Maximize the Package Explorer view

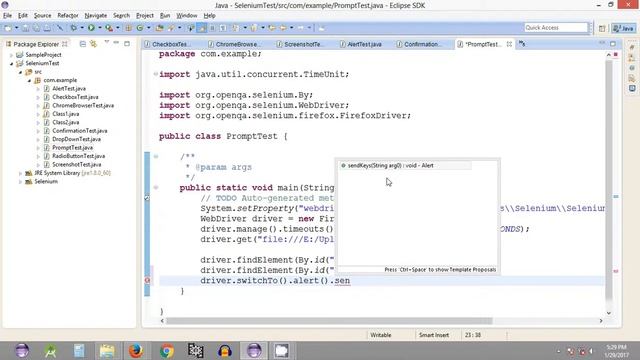pos(127,43)
